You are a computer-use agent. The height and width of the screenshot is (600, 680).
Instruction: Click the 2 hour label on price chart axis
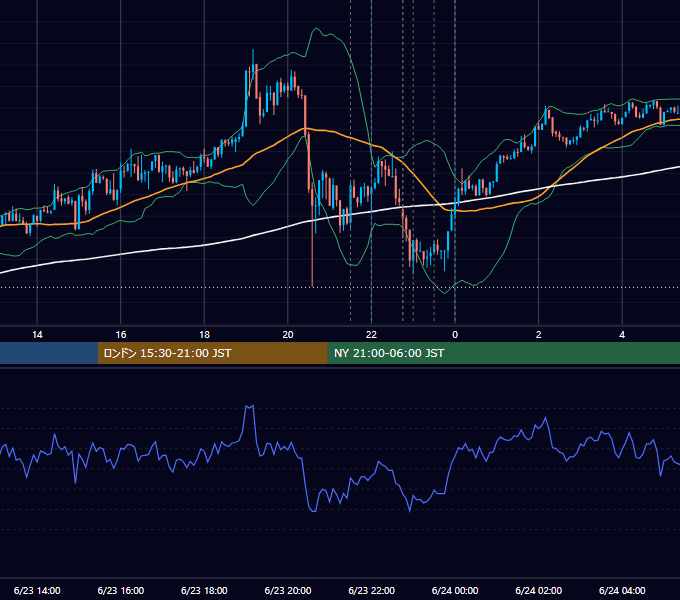tap(539, 335)
